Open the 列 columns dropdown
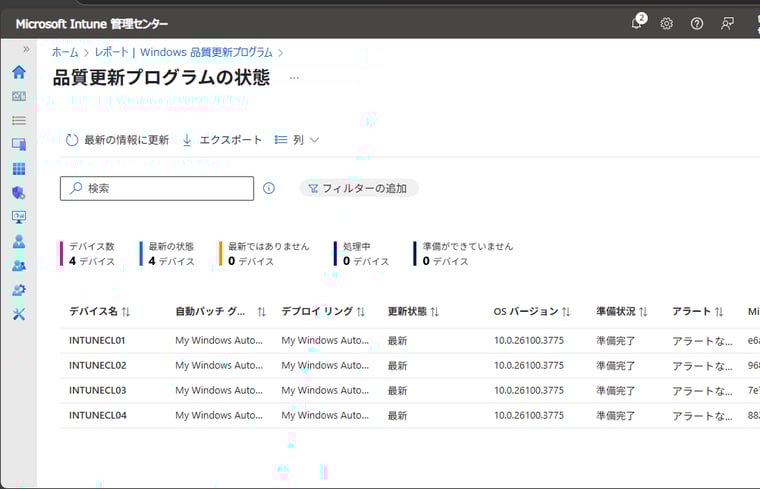Screen dimensions: 760x489 coord(297,140)
